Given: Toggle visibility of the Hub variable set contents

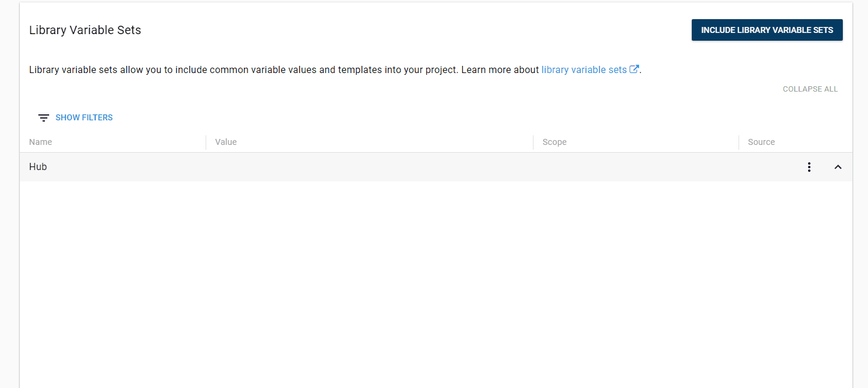Looking at the screenshot, I should tap(838, 166).
